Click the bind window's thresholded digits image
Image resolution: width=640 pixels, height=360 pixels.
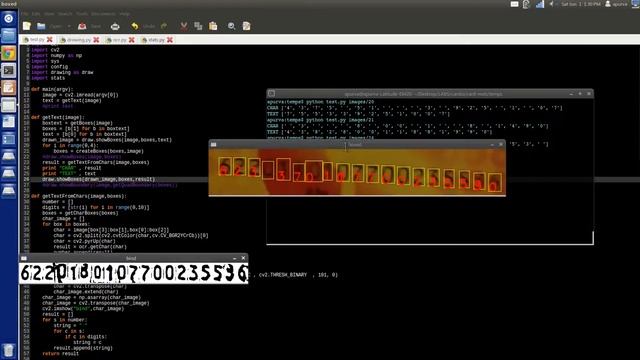click(133, 273)
